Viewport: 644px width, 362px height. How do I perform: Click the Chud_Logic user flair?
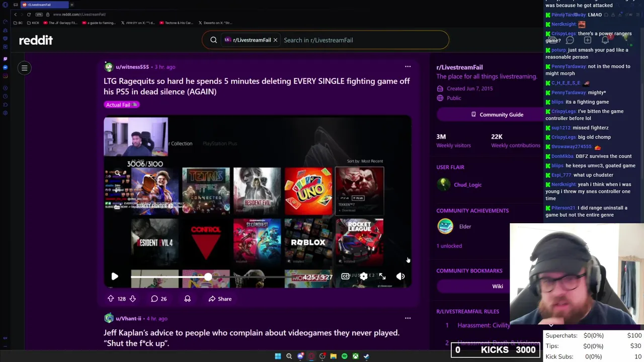pos(467,185)
